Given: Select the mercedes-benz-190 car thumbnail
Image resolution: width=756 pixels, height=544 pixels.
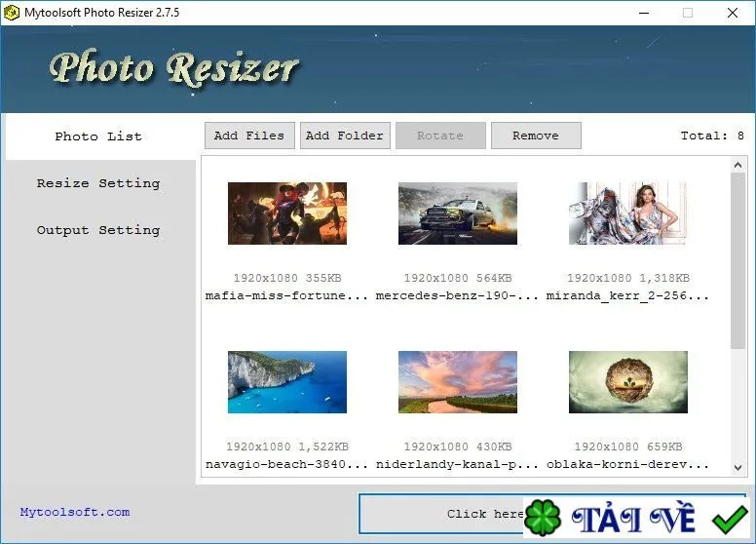Looking at the screenshot, I should [458, 214].
